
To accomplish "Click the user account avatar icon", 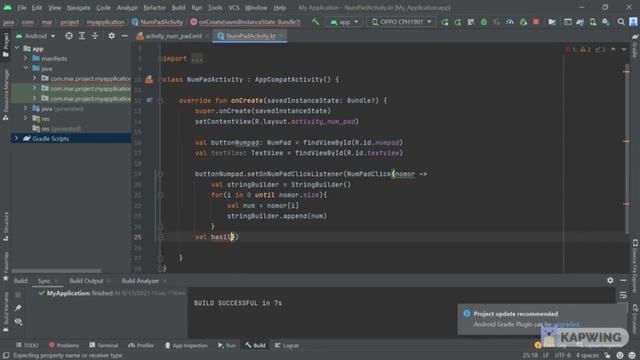I will point(633,22).
